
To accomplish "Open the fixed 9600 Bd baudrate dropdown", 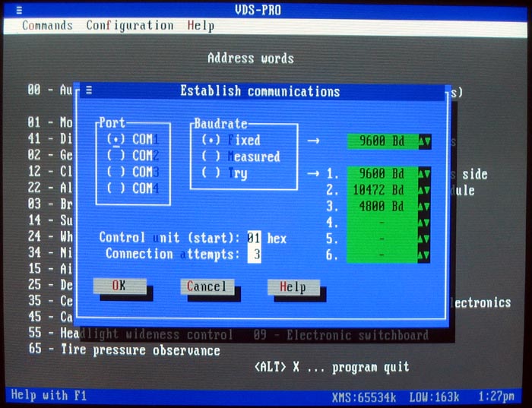I will pyautogui.click(x=424, y=141).
